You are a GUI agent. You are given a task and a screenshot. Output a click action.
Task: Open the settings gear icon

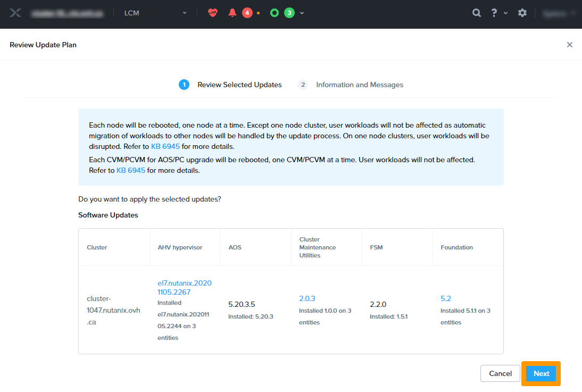coord(522,13)
